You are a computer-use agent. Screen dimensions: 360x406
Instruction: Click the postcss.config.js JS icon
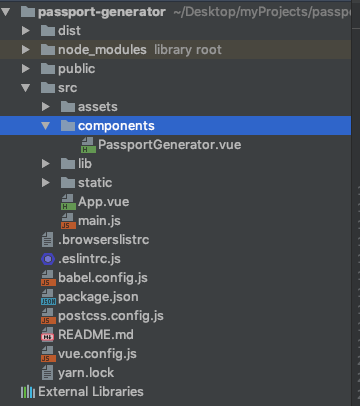(x=48, y=316)
